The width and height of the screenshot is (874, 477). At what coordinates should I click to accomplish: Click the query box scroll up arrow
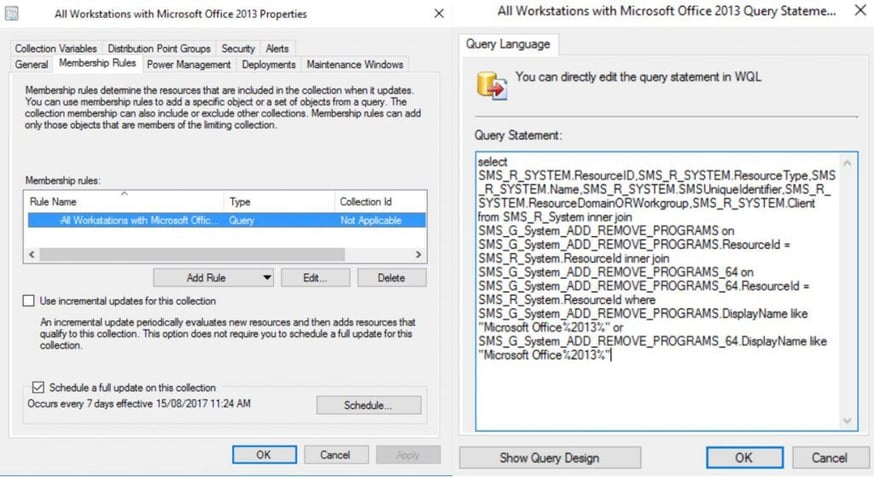(847, 163)
